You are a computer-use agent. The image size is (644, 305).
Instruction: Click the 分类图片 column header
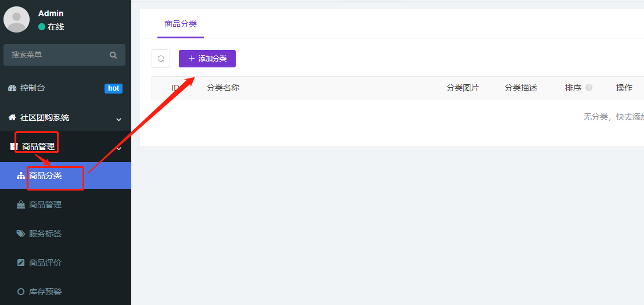pyautogui.click(x=463, y=88)
